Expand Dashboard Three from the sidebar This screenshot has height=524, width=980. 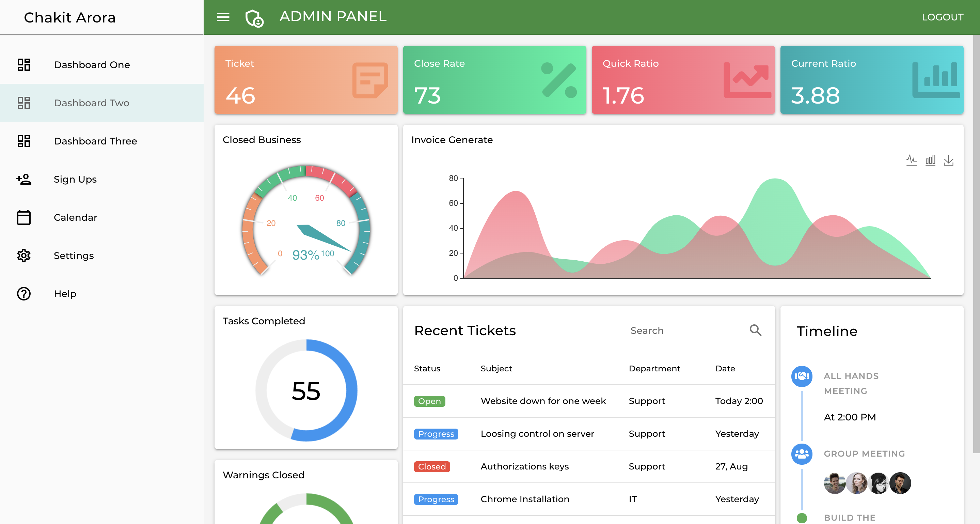tap(95, 141)
